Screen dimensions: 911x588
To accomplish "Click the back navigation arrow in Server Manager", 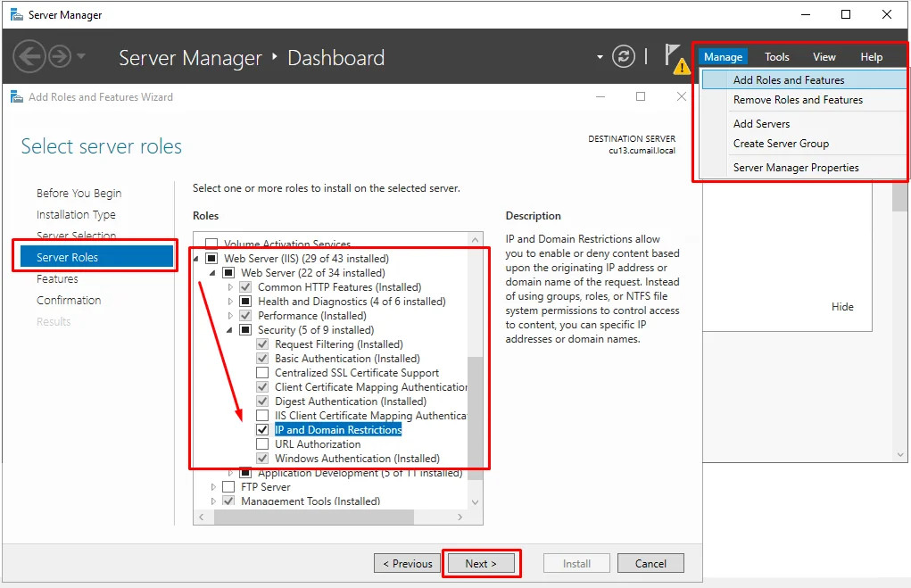I will coord(29,56).
